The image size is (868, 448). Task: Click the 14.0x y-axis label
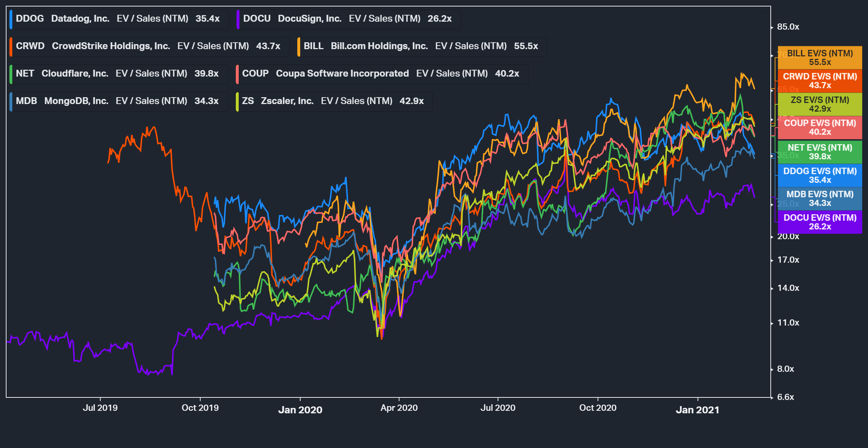788,288
